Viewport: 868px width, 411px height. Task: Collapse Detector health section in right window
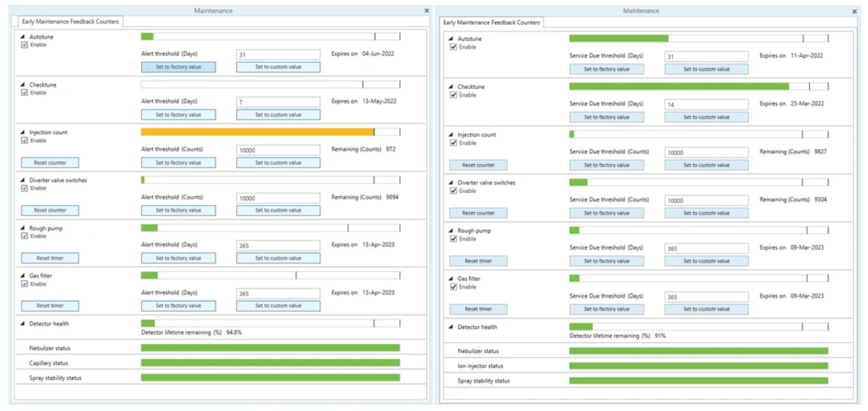pyautogui.click(x=450, y=327)
